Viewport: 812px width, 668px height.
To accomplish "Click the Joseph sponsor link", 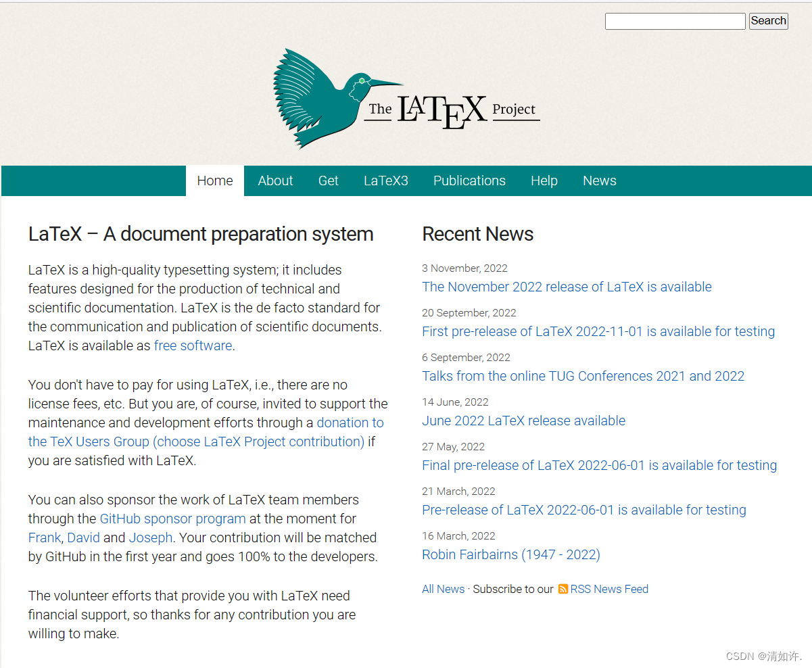I will (151, 538).
